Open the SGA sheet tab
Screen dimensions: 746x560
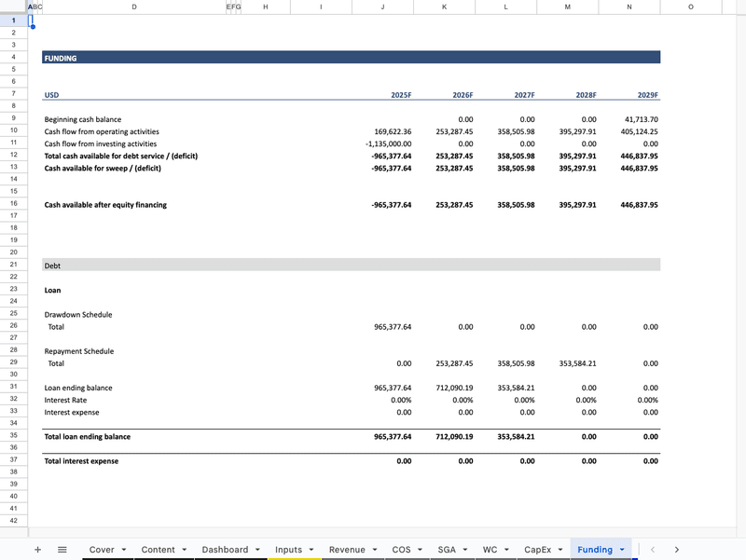[x=447, y=550]
